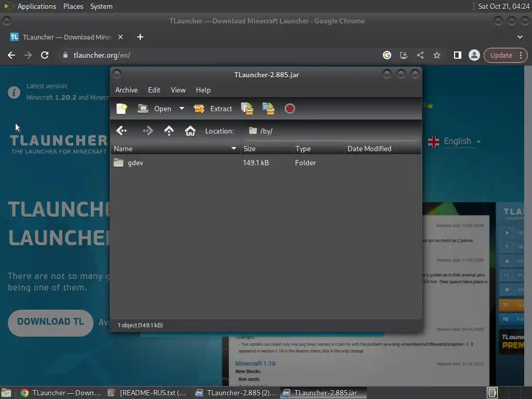Click the Minecraft 1.16 link on webpage
Image resolution: width=532 pixels, height=399 pixels.
click(255, 363)
